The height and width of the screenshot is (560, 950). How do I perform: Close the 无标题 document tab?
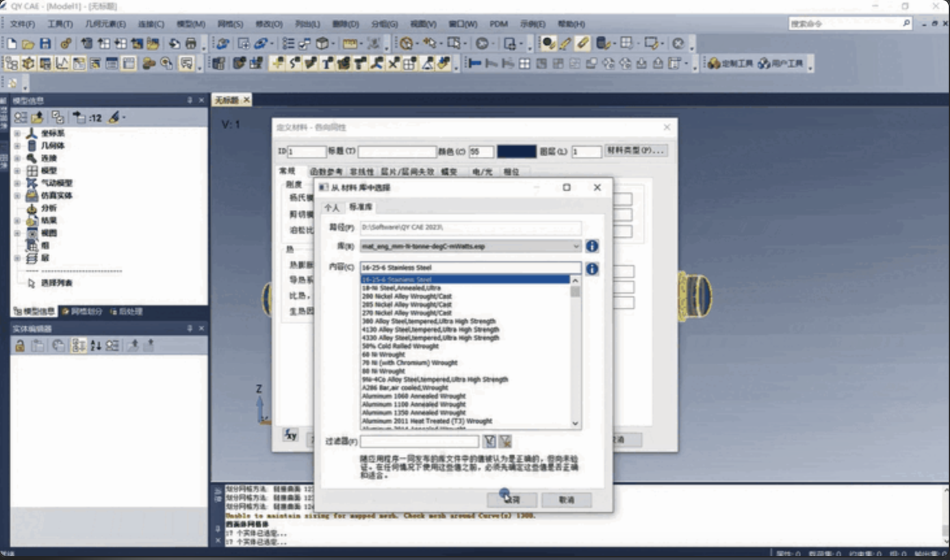(246, 100)
